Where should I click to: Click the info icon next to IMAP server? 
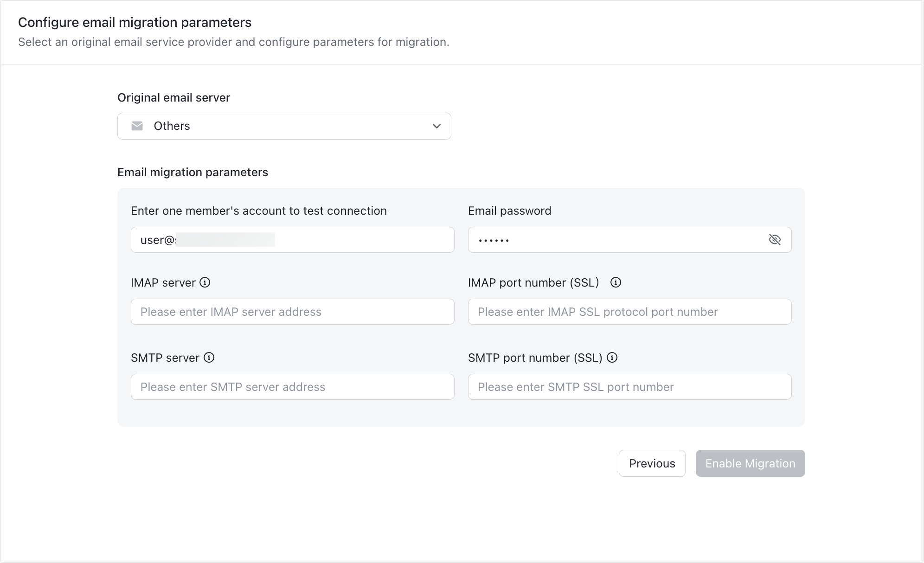[x=205, y=282]
